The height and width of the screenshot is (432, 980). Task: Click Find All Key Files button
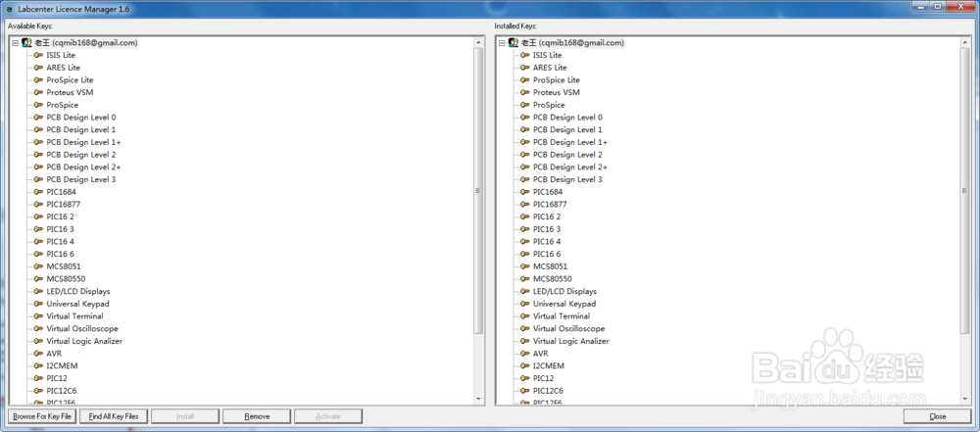coord(114,416)
